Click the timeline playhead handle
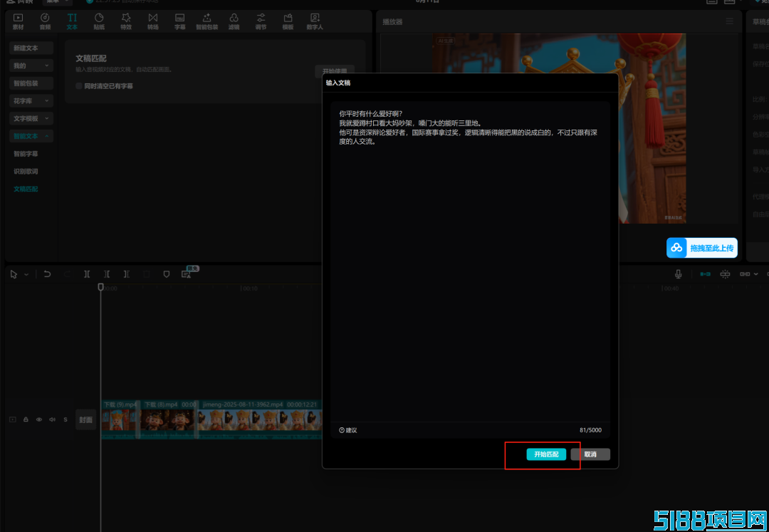Image resolution: width=769 pixels, height=532 pixels. tap(100, 287)
